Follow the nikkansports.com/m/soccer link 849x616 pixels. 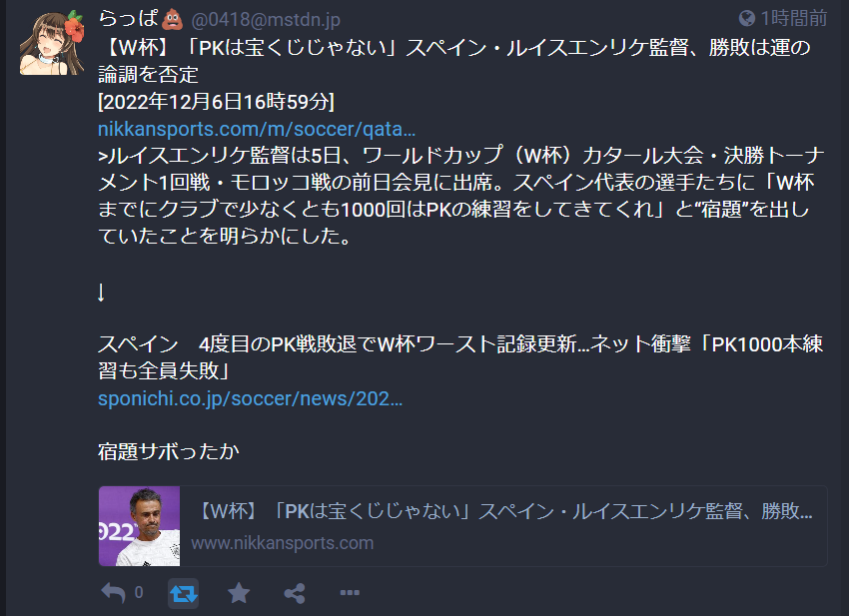pyautogui.click(x=257, y=129)
